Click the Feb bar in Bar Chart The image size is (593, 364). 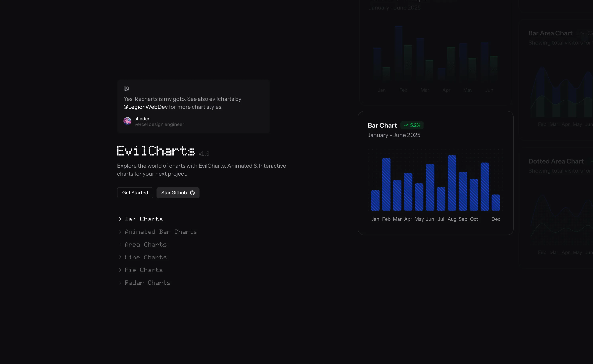386,184
